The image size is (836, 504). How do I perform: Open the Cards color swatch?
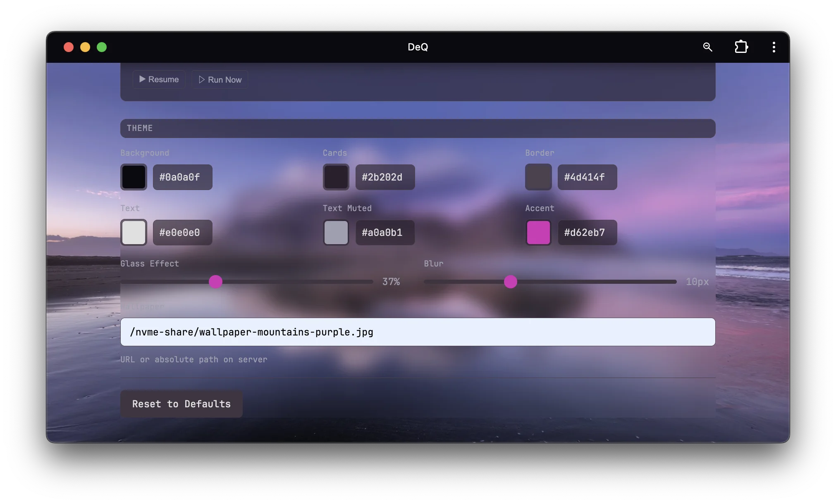pos(336,177)
